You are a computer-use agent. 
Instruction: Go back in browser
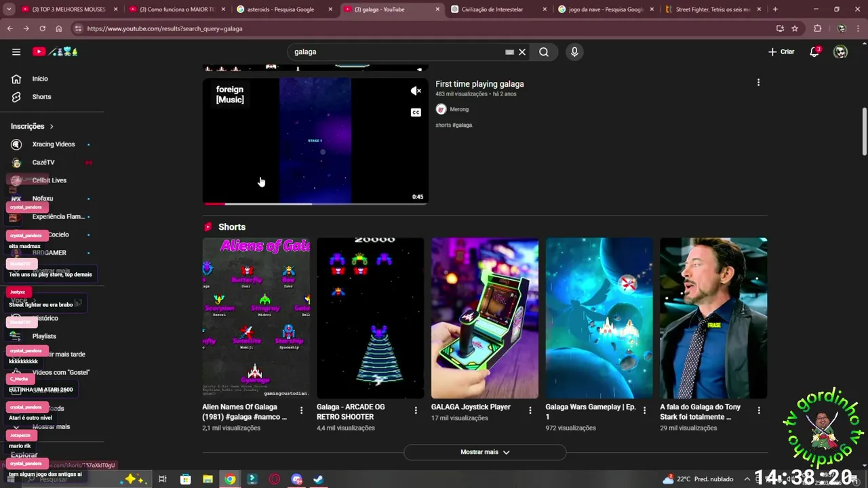coord(10,28)
